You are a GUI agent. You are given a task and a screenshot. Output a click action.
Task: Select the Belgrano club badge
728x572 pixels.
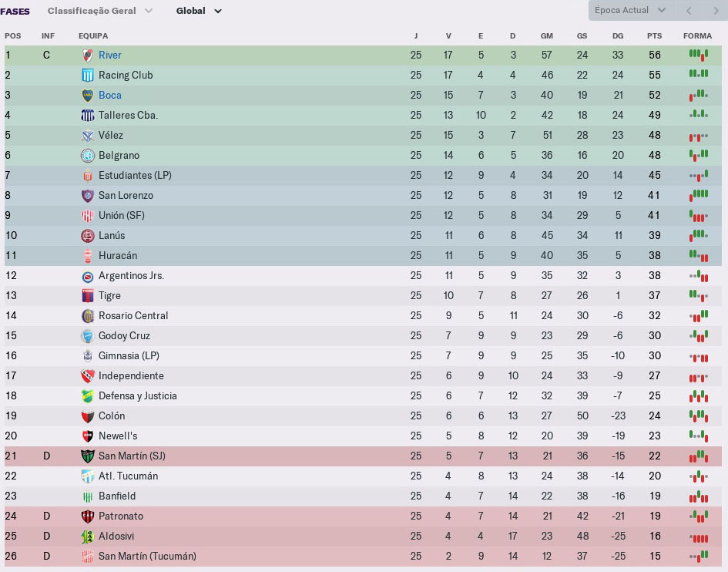click(x=87, y=155)
